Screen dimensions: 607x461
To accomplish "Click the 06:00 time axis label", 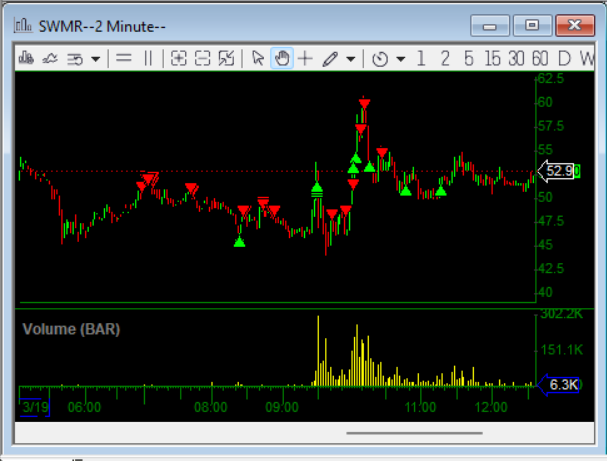I will [x=84, y=407].
